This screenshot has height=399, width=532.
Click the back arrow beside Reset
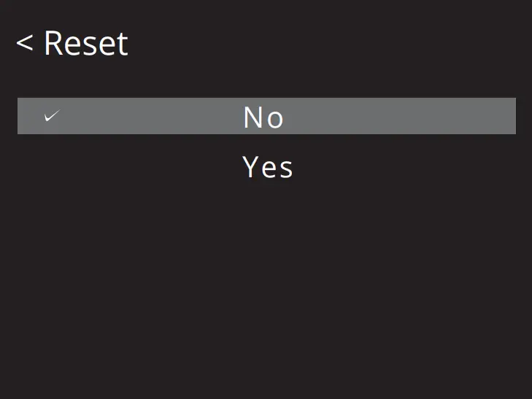[x=24, y=44]
